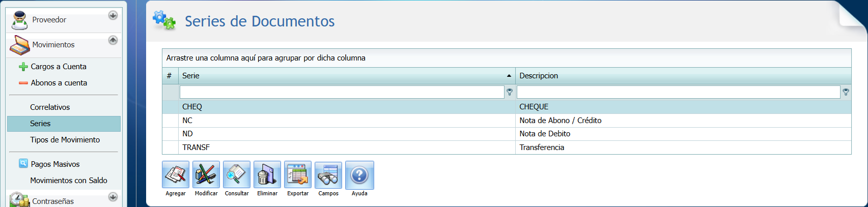
Task: Expand the Proveedor sidebar section
Action: coord(113,15)
